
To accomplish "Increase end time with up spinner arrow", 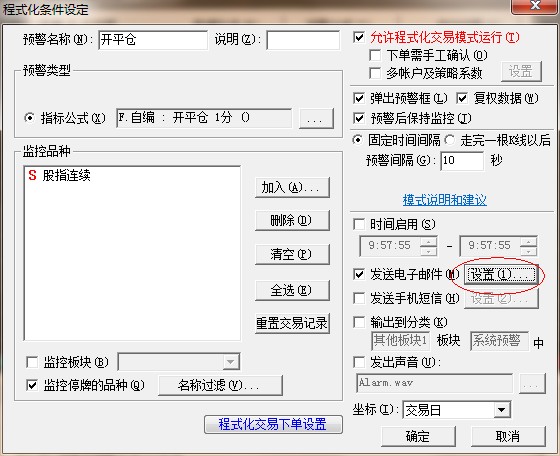I will click(x=528, y=241).
